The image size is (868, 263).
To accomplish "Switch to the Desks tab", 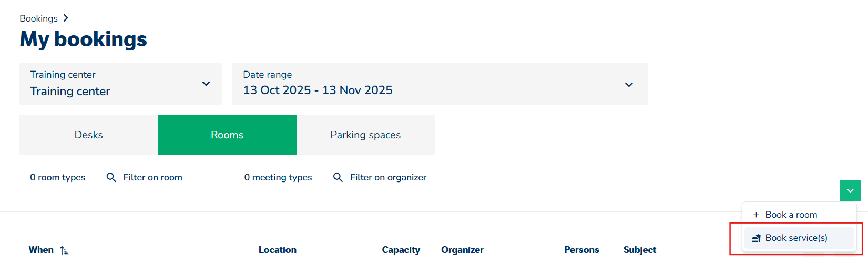I will pyautogui.click(x=88, y=135).
